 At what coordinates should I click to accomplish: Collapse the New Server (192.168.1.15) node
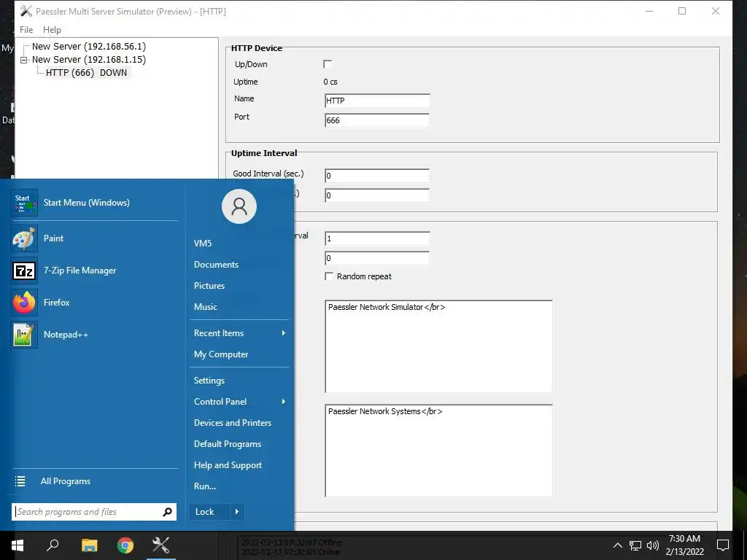click(x=24, y=60)
